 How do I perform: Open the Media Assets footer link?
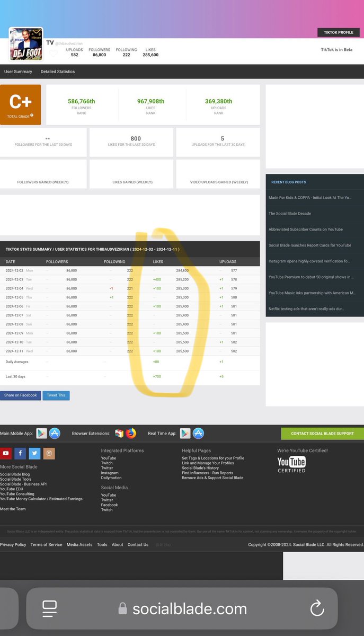[79, 544]
